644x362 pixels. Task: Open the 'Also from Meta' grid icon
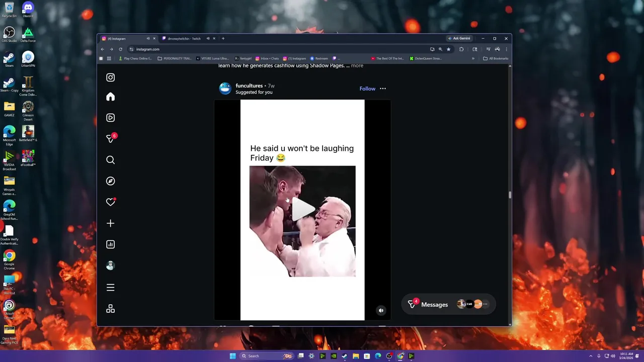click(x=110, y=309)
